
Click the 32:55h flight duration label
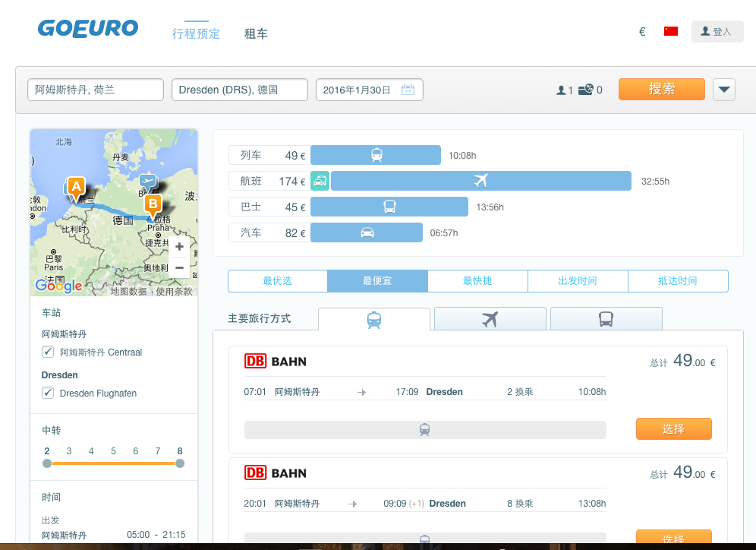tap(655, 182)
